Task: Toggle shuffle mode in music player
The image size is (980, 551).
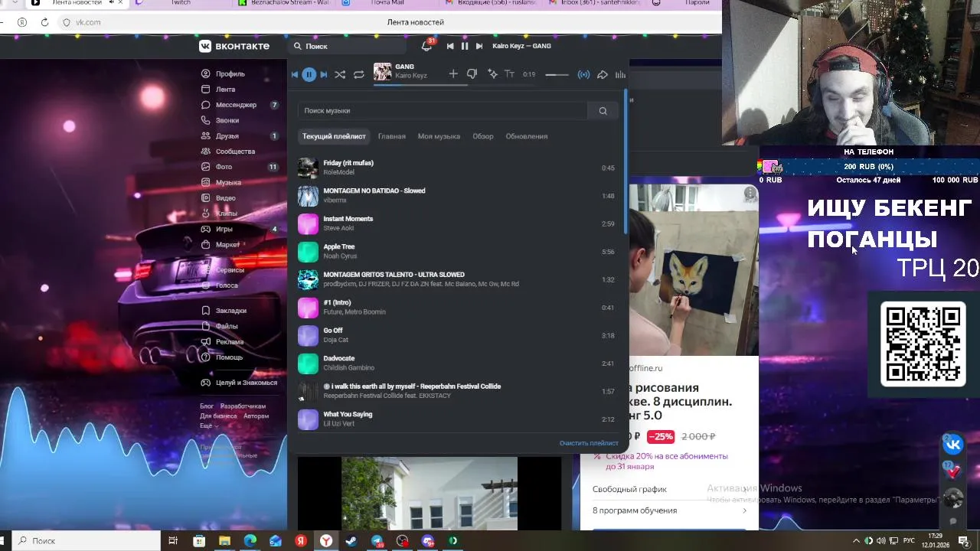Action: [x=340, y=74]
